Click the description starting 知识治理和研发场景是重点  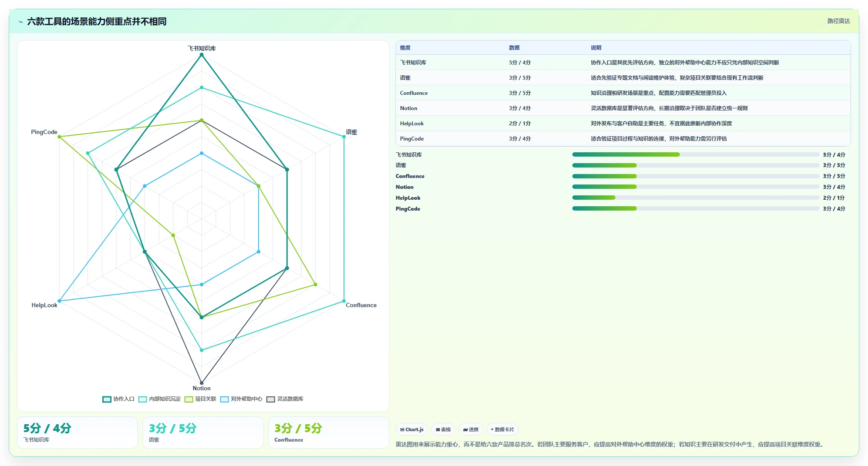pos(659,93)
